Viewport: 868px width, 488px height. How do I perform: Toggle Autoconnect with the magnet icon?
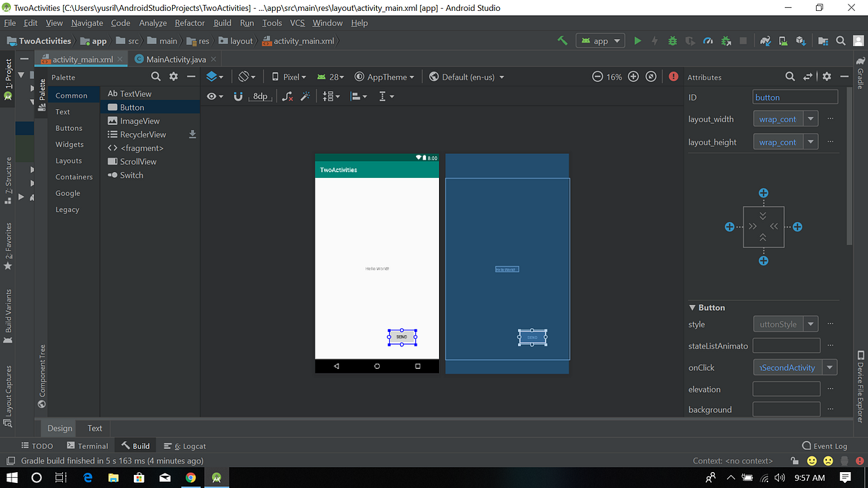tap(239, 95)
